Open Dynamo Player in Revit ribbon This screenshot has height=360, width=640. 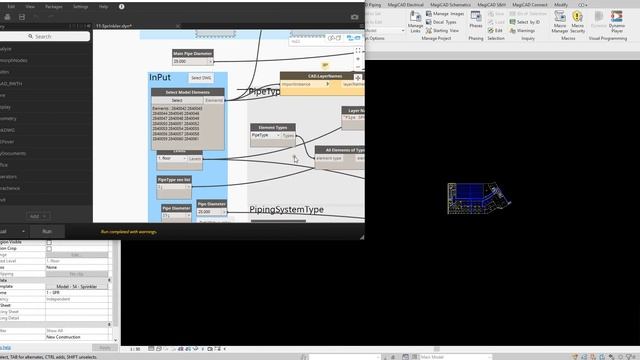[x=617, y=21]
